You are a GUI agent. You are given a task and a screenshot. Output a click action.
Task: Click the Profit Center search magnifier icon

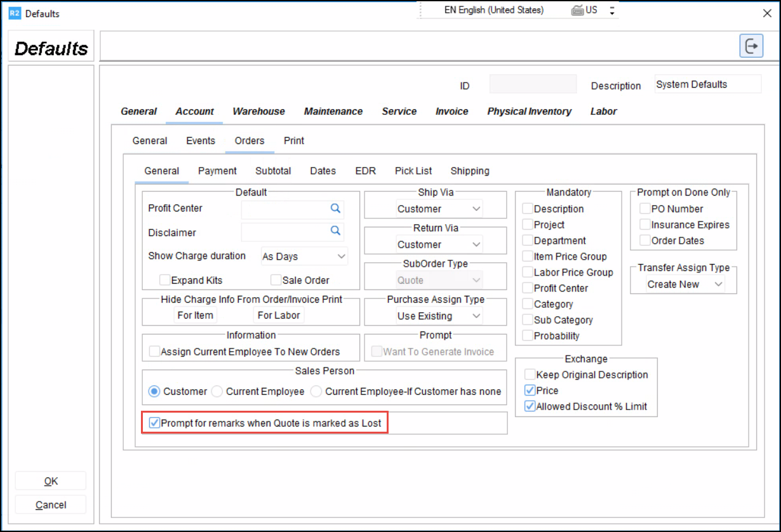335,208
